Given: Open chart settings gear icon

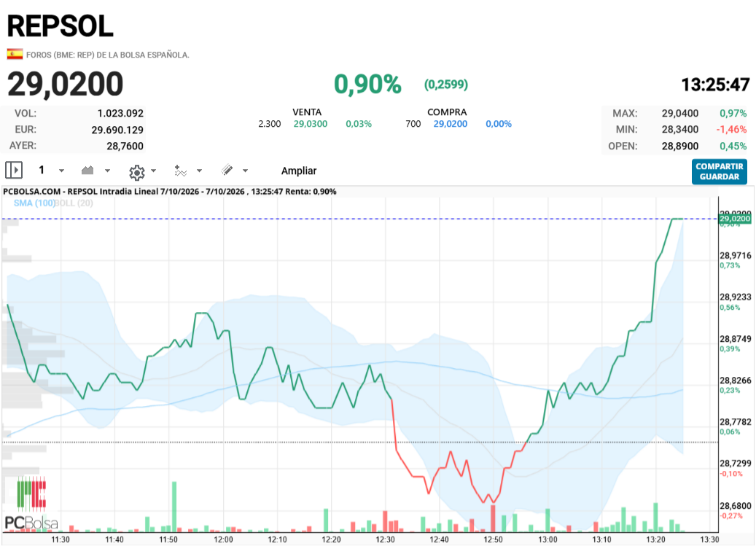Looking at the screenshot, I should (x=137, y=171).
